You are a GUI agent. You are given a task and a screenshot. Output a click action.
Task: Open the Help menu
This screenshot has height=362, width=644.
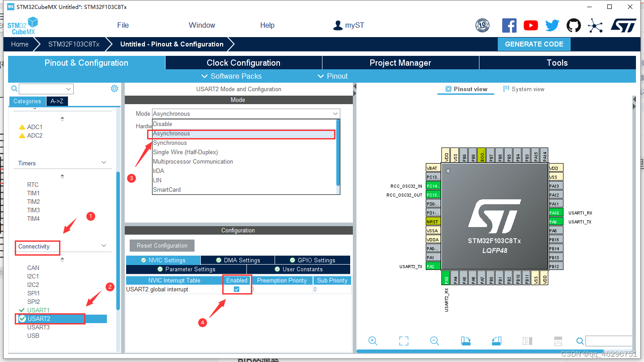click(x=267, y=25)
